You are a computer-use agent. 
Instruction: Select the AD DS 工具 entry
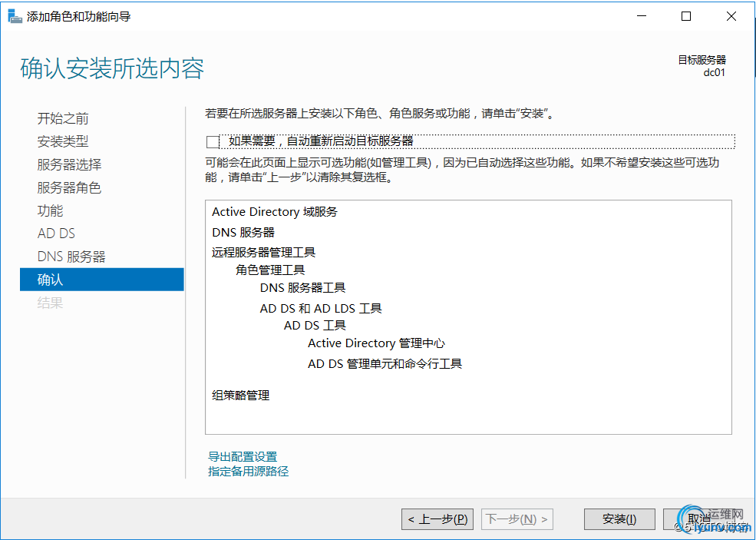pos(315,326)
